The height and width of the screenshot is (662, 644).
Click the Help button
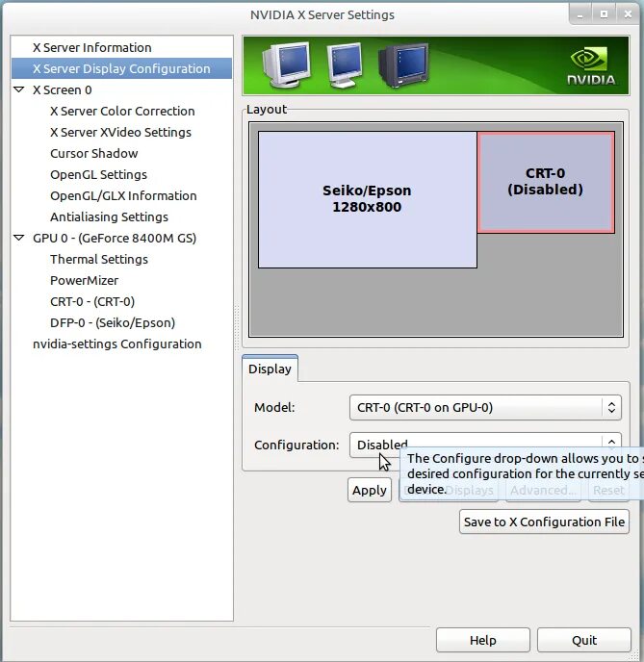pos(482,640)
